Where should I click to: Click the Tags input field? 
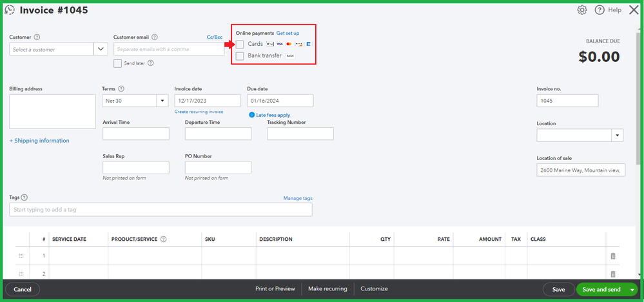tap(161, 210)
